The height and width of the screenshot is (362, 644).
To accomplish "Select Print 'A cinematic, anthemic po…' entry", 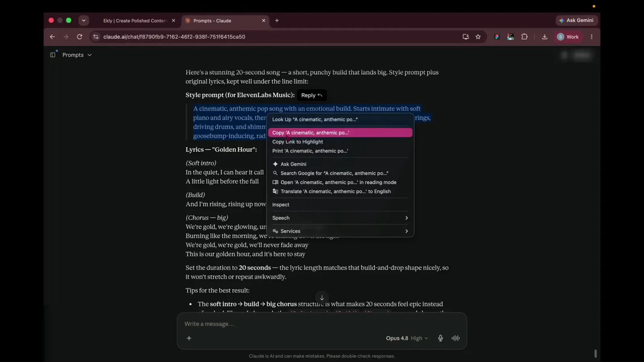I will (x=340, y=151).
